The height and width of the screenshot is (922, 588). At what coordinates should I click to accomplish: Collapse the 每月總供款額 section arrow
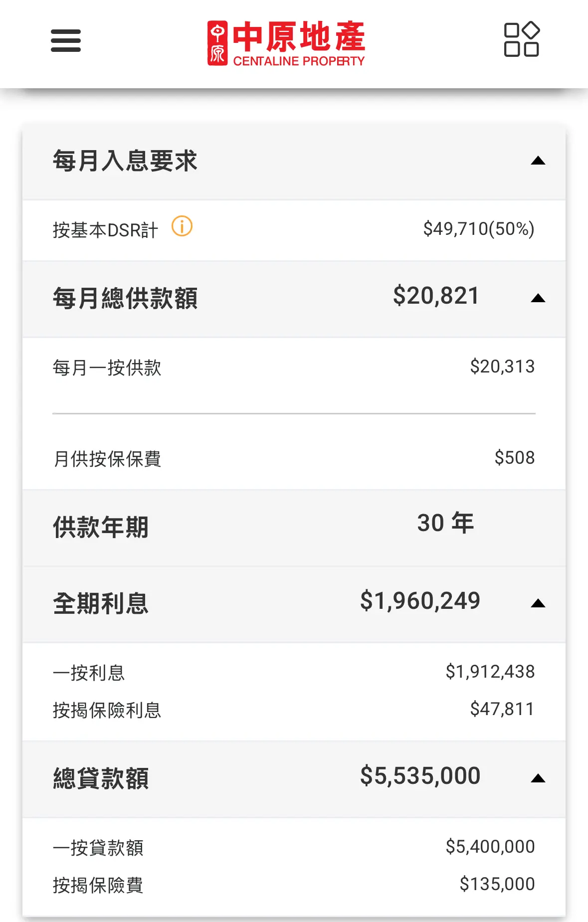click(538, 298)
